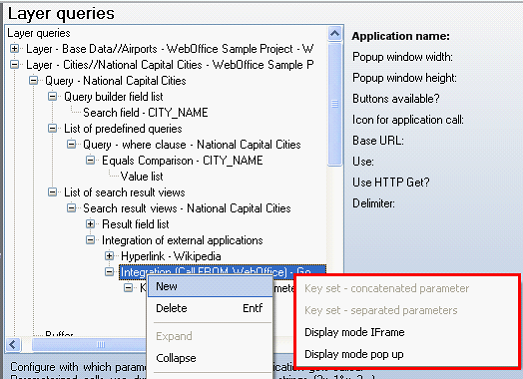Viewport: 523px width, 379px height.
Task: Select Search field - CITY_NAME tree item
Action: [145, 113]
